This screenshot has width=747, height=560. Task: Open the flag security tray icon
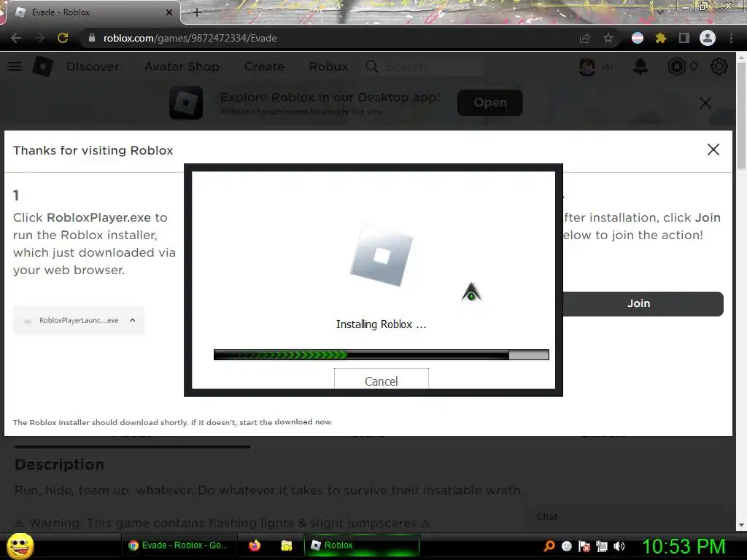coord(584,546)
